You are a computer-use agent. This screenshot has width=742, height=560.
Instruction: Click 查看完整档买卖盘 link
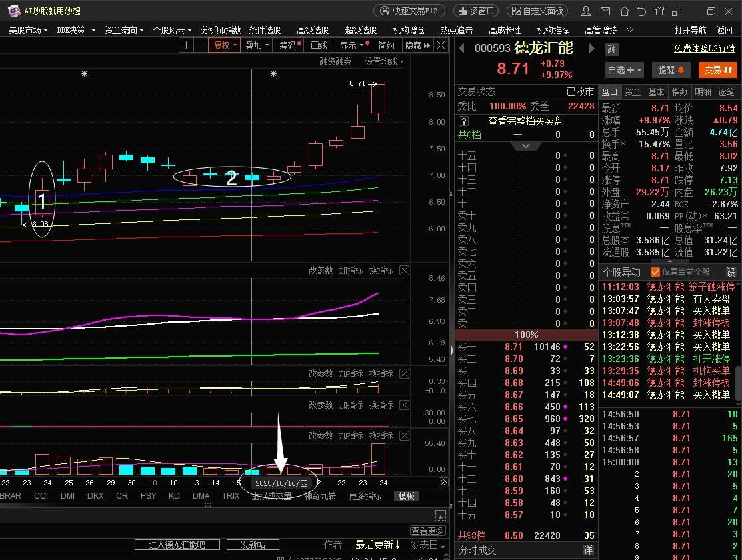point(525,121)
